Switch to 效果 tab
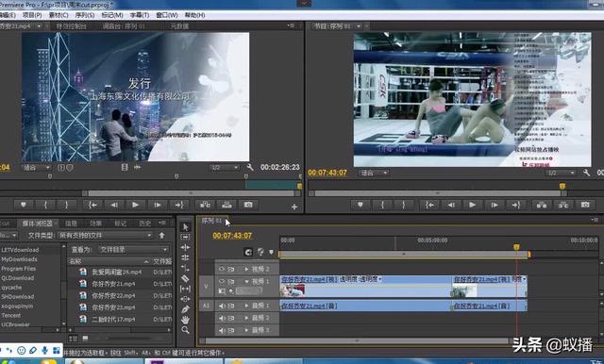Screen dimensions: 604x364 click(95, 223)
